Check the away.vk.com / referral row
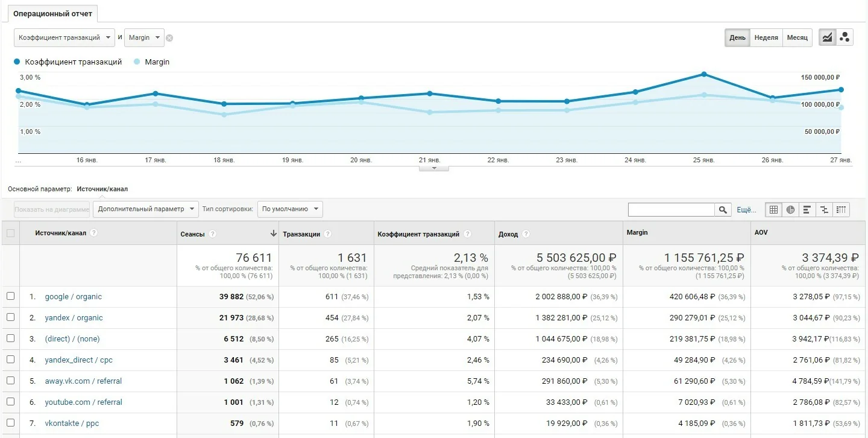This screenshot has width=868, height=438. [x=10, y=381]
